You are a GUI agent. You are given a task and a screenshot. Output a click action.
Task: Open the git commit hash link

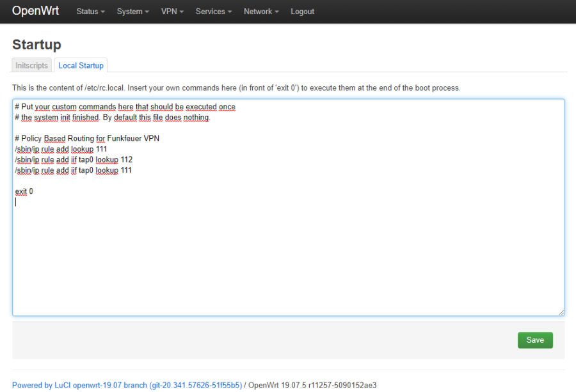pyautogui.click(x=193, y=385)
